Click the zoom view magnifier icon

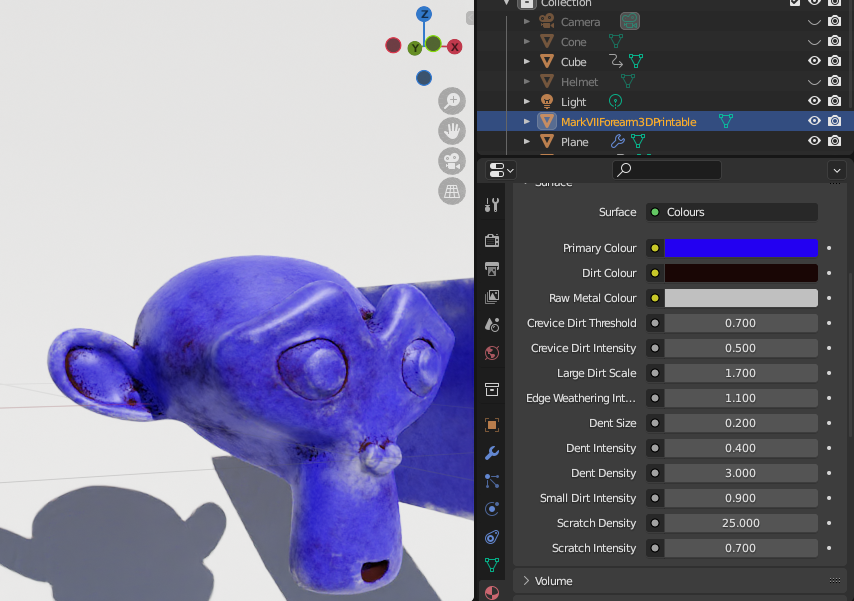pyautogui.click(x=452, y=100)
